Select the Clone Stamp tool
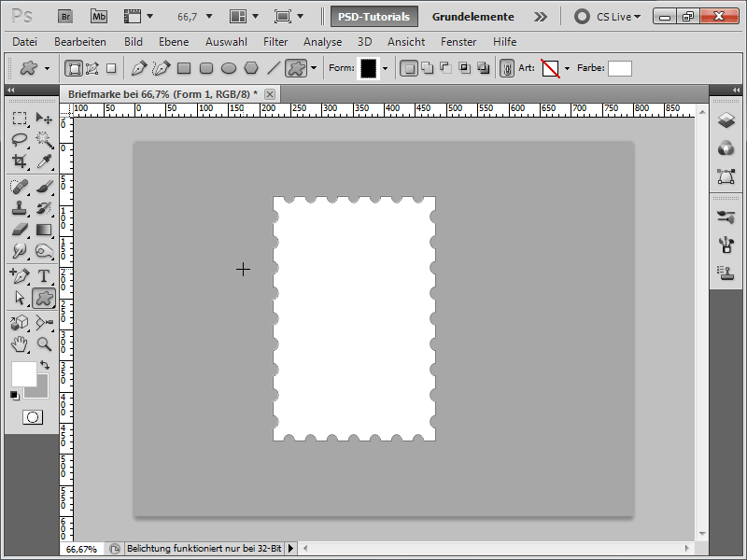This screenshot has width=747, height=560. tap(20, 208)
